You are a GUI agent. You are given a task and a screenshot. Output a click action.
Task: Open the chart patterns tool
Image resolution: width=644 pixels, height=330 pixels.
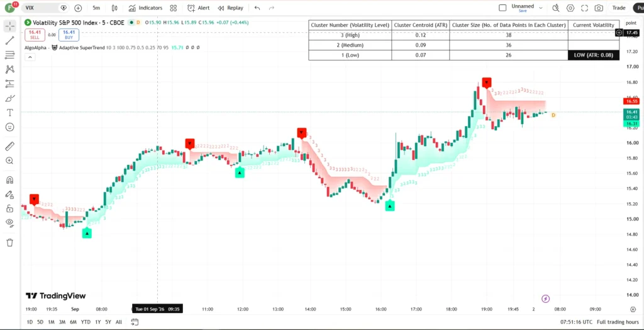click(x=10, y=69)
